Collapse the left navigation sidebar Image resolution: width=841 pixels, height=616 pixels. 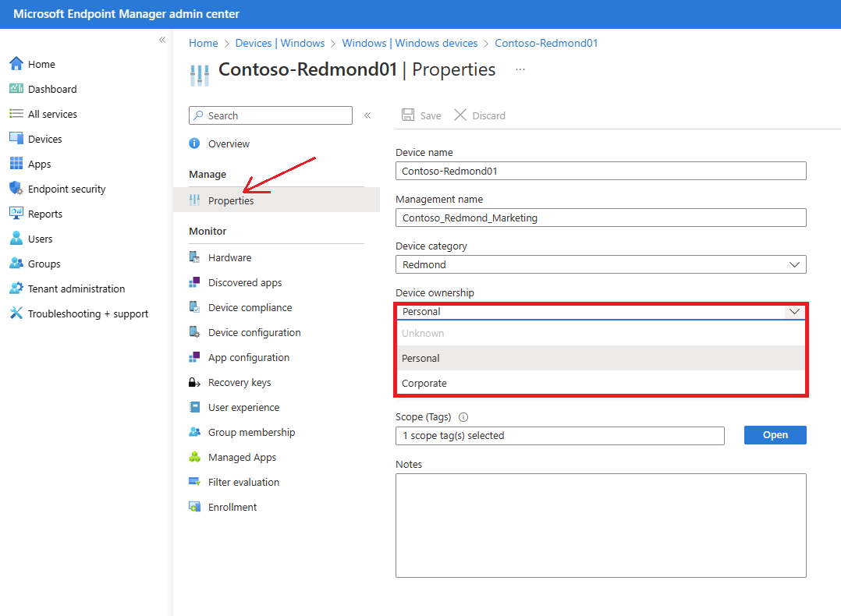(x=162, y=40)
